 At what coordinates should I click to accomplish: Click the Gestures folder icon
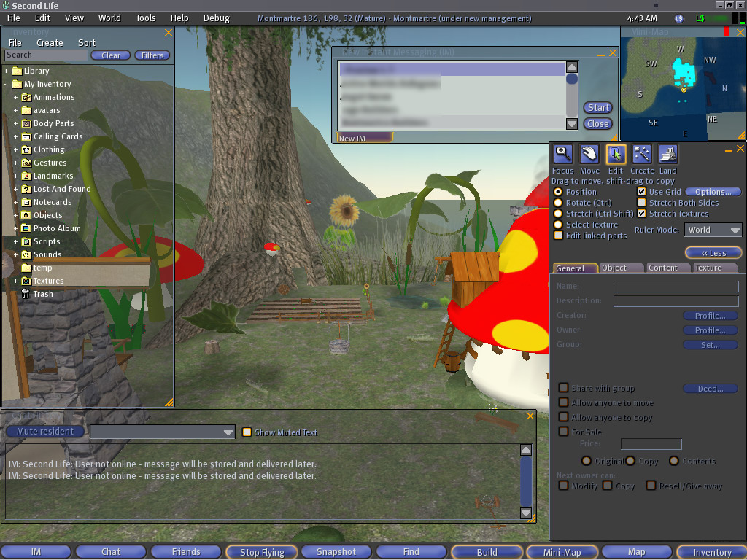point(27,163)
